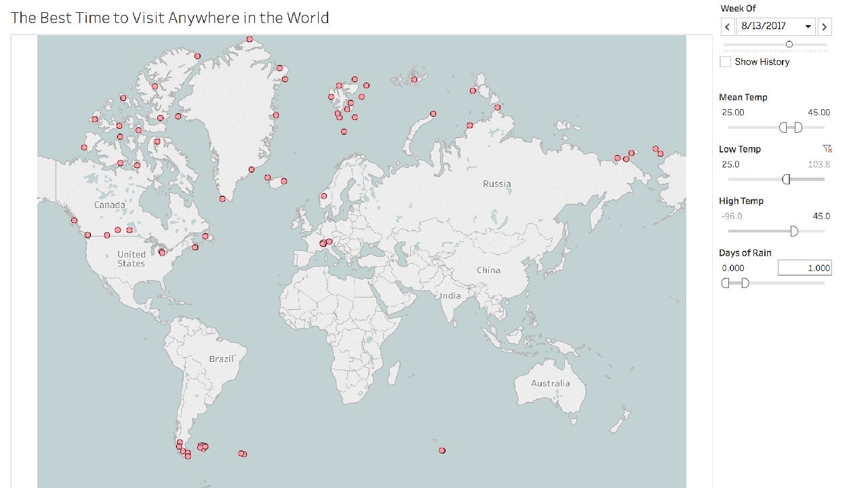Click Days of Rain lower handle
This screenshot has width=868, height=488.
click(726, 283)
